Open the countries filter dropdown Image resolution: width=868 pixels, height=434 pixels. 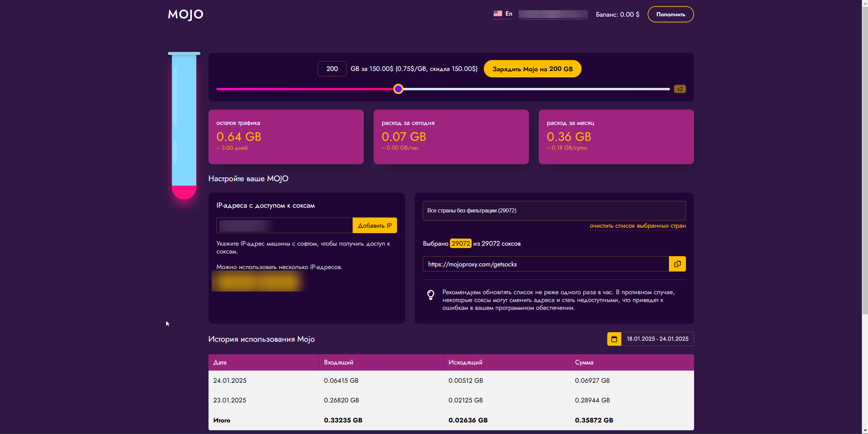click(554, 211)
